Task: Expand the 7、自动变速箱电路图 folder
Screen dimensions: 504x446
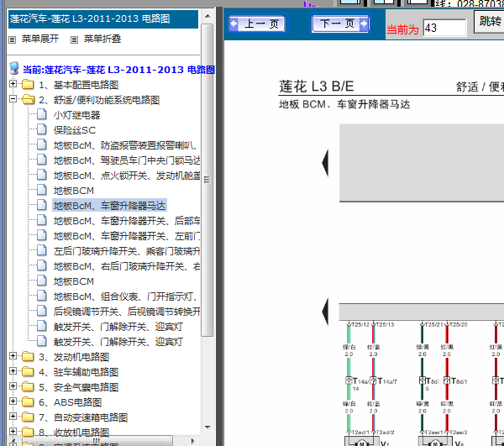Action: (13, 416)
